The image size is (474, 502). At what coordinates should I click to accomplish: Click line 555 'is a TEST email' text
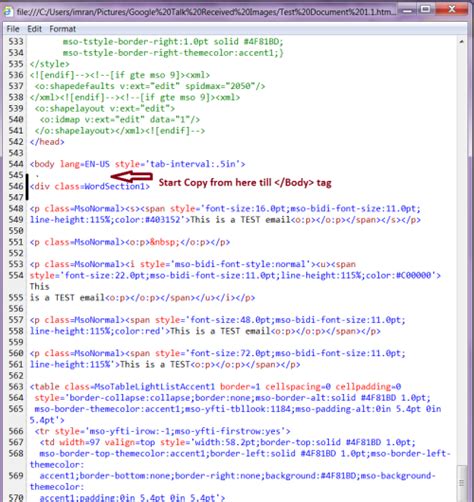pyautogui.click(x=67, y=298)
